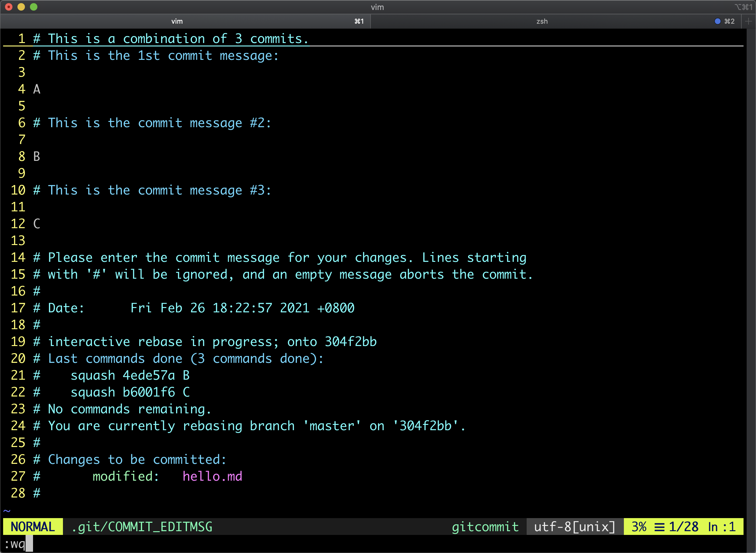Select the vim tab
Image resolution: width=756 pixels, height=553 pixels.
[x=177, y=22]
